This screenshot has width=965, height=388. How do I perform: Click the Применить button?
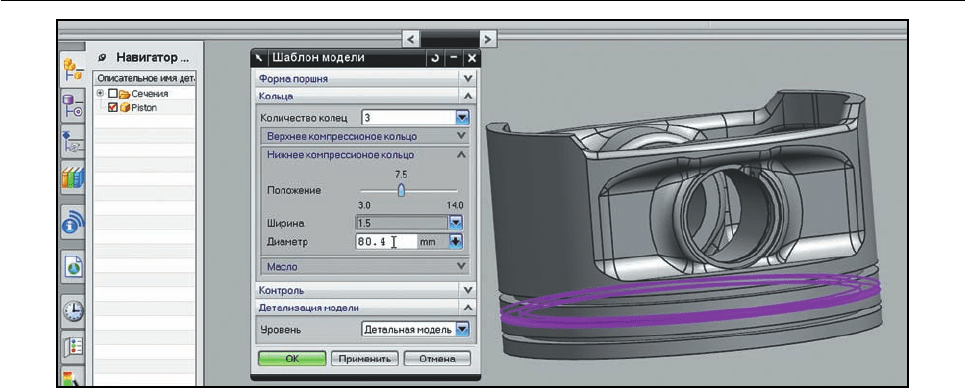pos(365,358)
